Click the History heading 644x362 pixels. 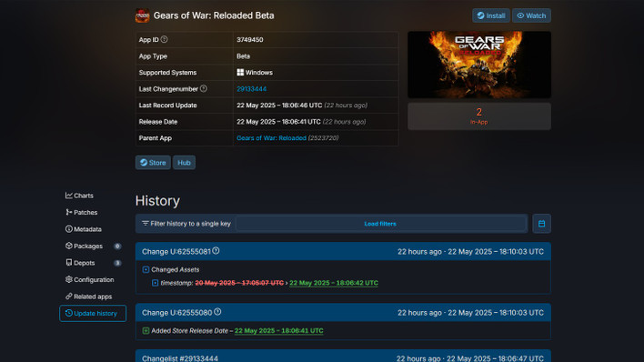[x=157, y=201]
